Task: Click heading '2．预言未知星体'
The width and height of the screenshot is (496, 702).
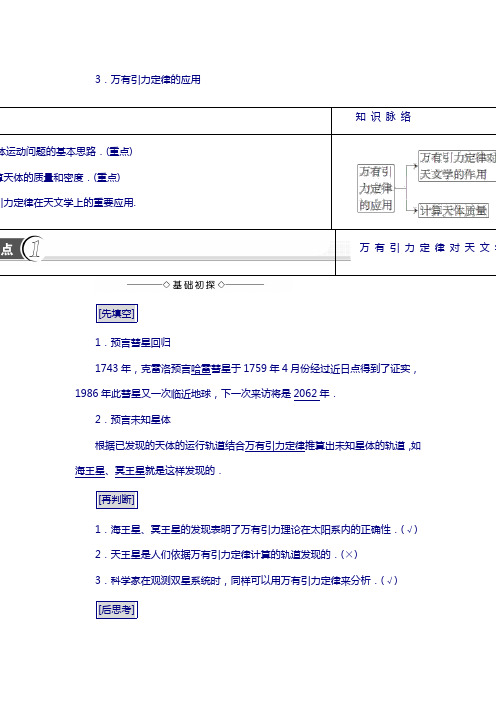Action: (133, 420)
